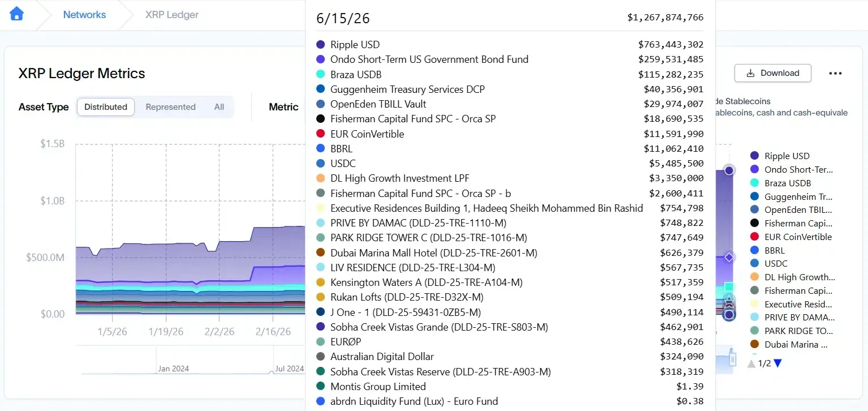Open the Networks breadcrumb
This screenshot has height=411, width=868.
[84, 15]
